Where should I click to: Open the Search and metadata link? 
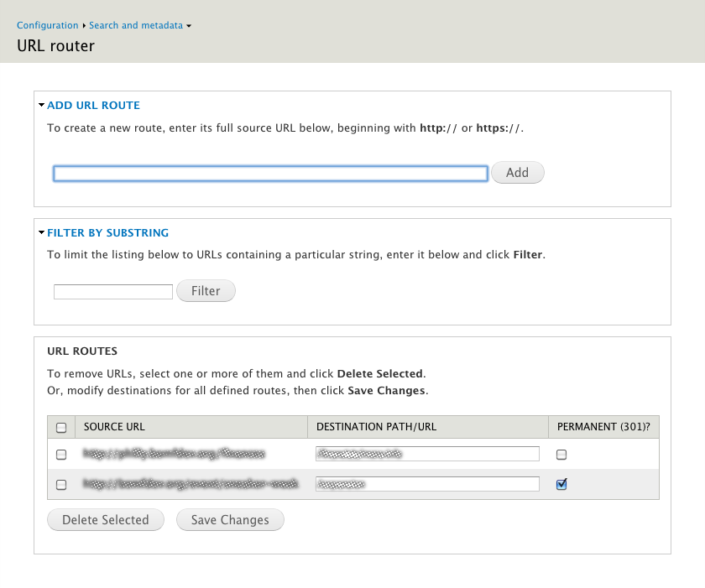coord(135,25)
